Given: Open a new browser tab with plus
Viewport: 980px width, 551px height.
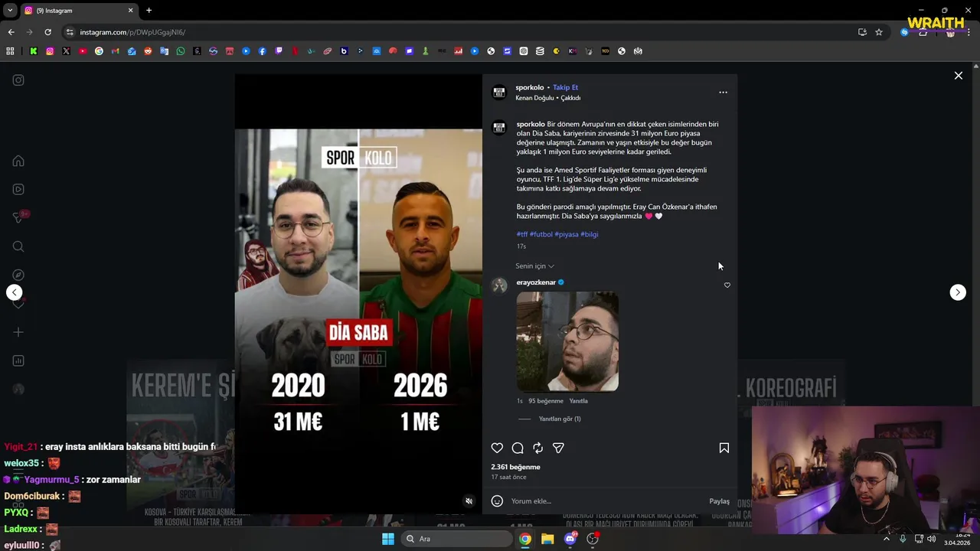Looking at the screenshot, I should click(x=149, y=11).
